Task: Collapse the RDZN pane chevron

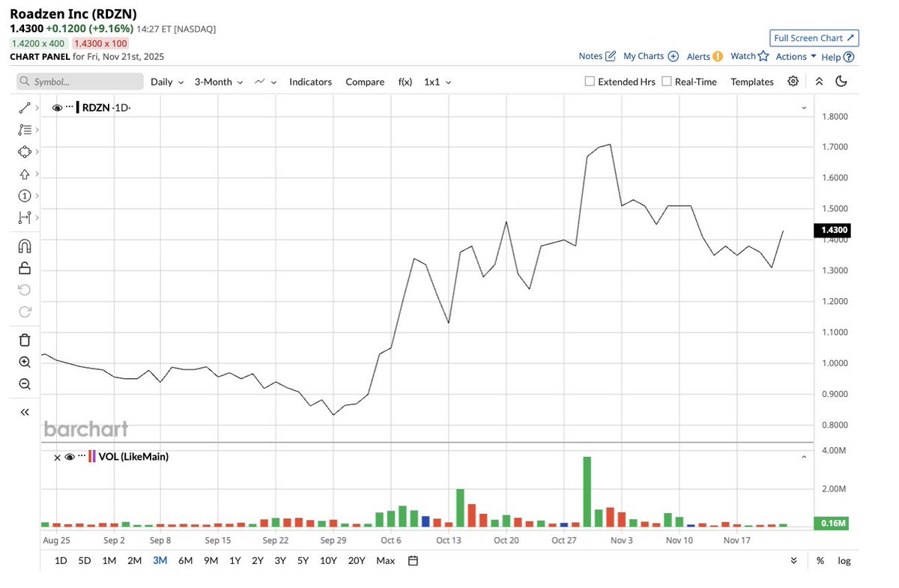Action: (x=805, y=108)
